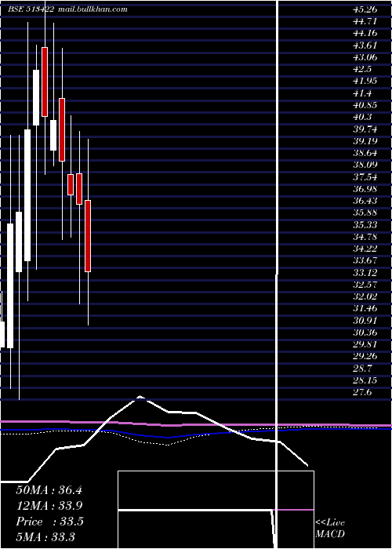Select the 39.19 price axis label

click(x=365, y=141)
